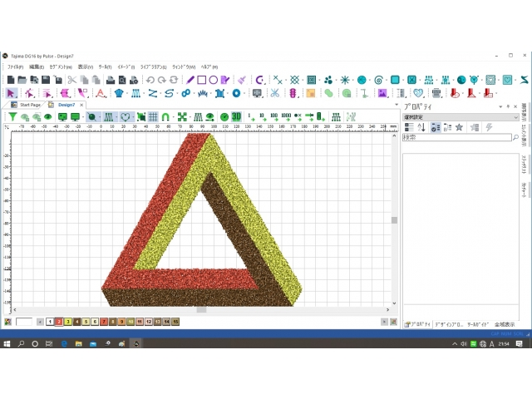Click the vertical scrollbar thumb of the canvas
The image size is (532, 399).
click(394, 220)
